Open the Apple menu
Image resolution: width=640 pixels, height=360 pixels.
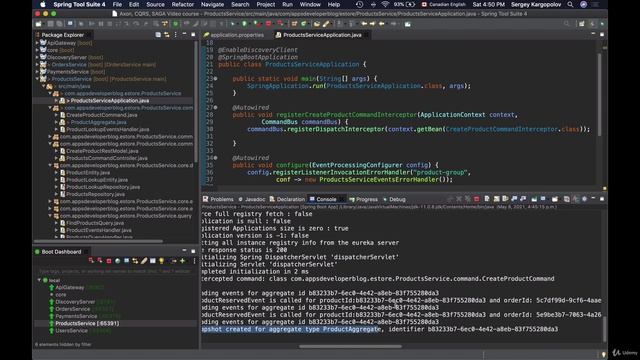click(x=43, y=4)
